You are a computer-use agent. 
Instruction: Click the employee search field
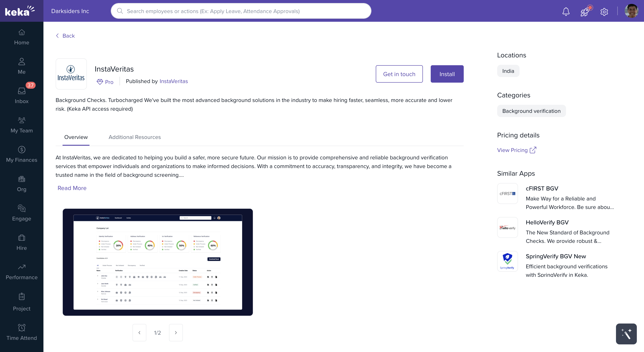point(241,11)
